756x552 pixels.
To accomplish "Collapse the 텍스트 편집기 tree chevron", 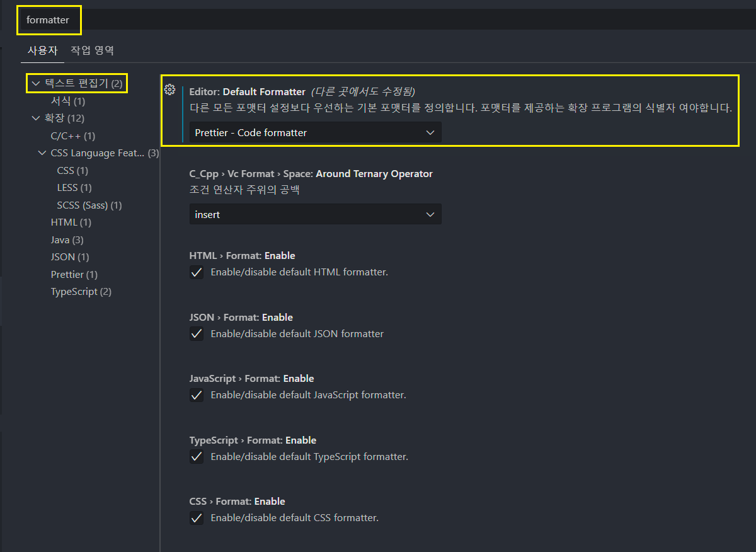I will click(36, 83).
